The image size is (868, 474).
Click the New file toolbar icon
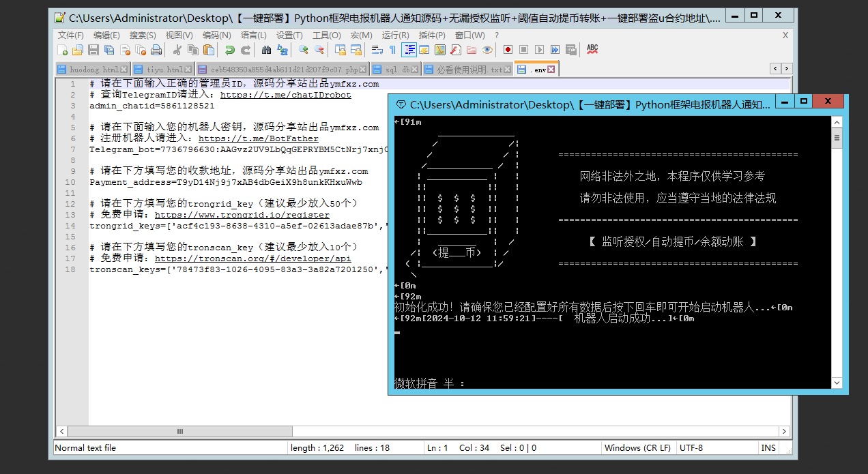[63, 50]
